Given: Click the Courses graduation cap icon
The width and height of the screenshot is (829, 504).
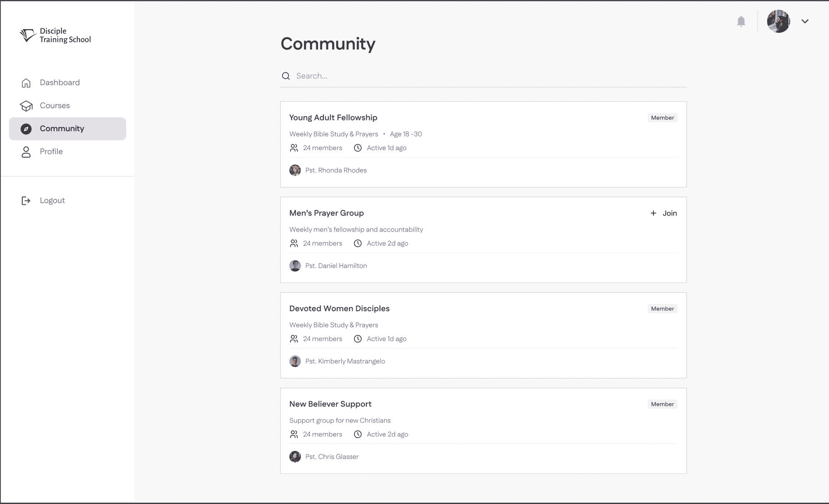Looking at the screenshot, I should point(26,106).
